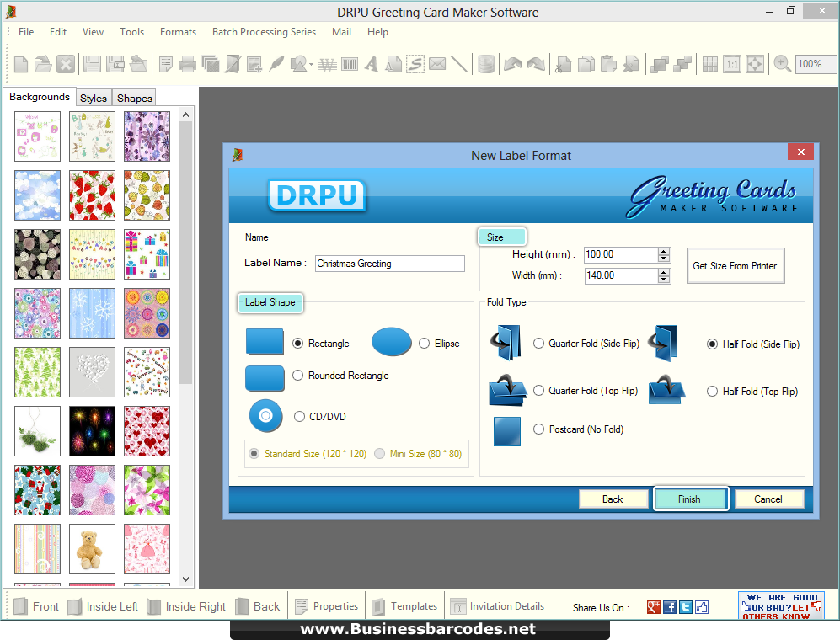Screen dimensions: 840x640
Task: Click the Width (mm) input field
Action: [621, 275]
